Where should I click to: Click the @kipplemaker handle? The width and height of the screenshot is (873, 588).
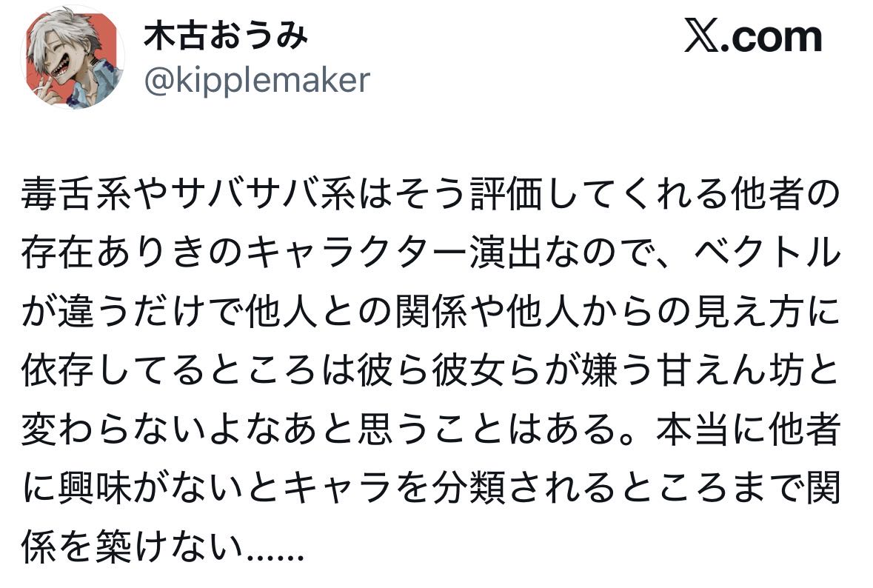[x=256, y=81]
